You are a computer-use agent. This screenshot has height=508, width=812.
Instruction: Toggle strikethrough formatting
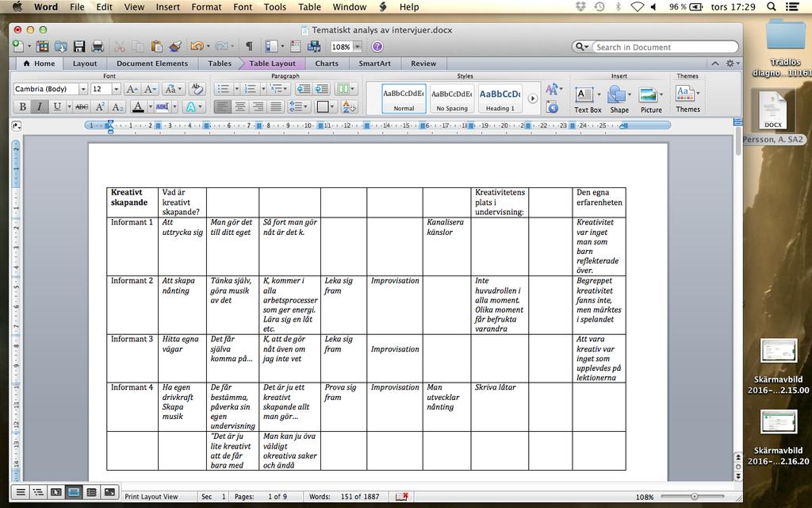click(82, 107)
